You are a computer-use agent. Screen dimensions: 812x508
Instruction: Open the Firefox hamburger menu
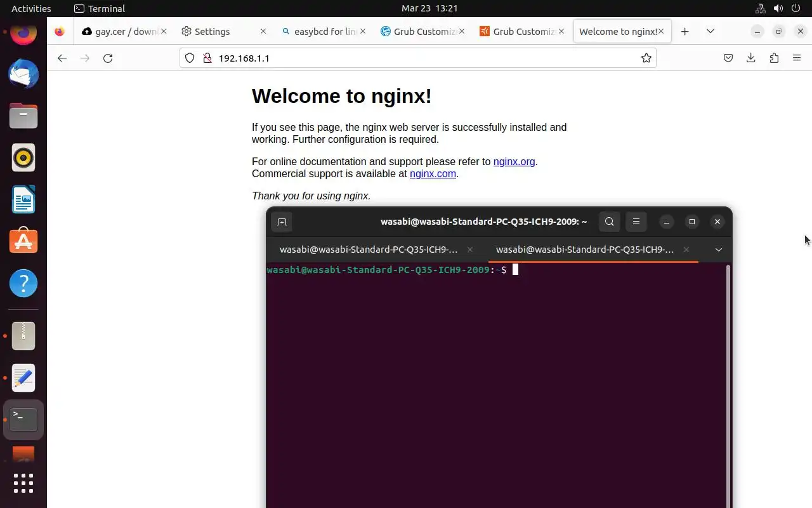pos(797,58)
